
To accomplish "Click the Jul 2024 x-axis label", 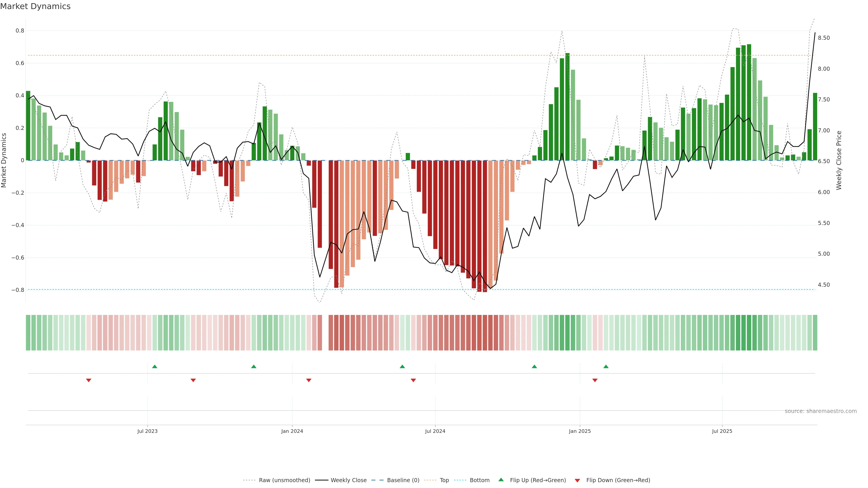I will pos(435,431).
